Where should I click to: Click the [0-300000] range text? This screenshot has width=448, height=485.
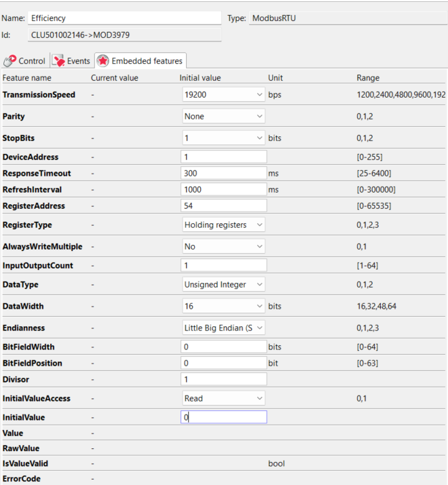click(x=376, y=190)
